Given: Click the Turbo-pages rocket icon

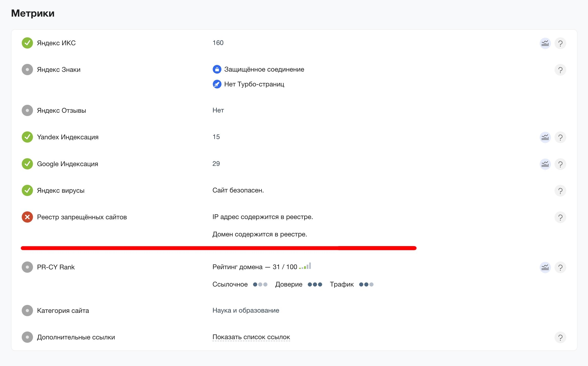Looking at the screenshot, I should coord(217,84).
